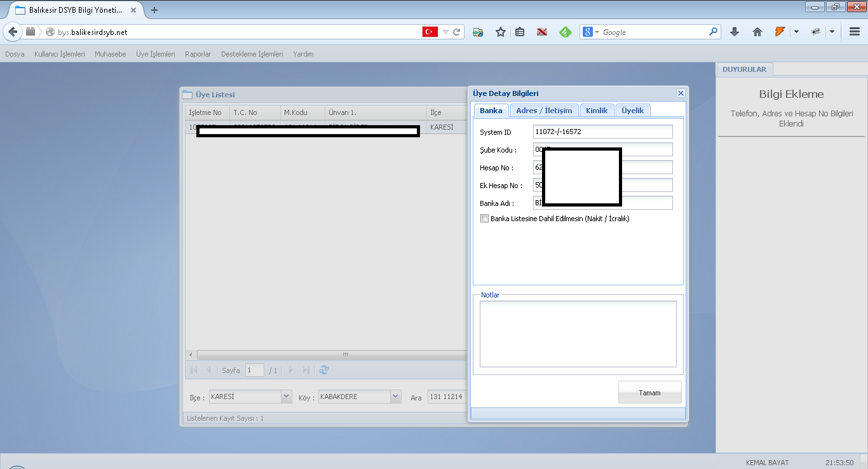The width and height of the screenshot is (868, 469).
Task: Open the Kimlik tab
Action: point(597,111)
